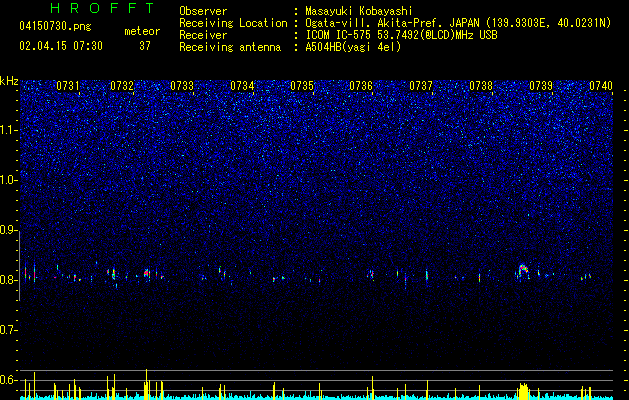Click the 0736 time marker

point(361,86)
